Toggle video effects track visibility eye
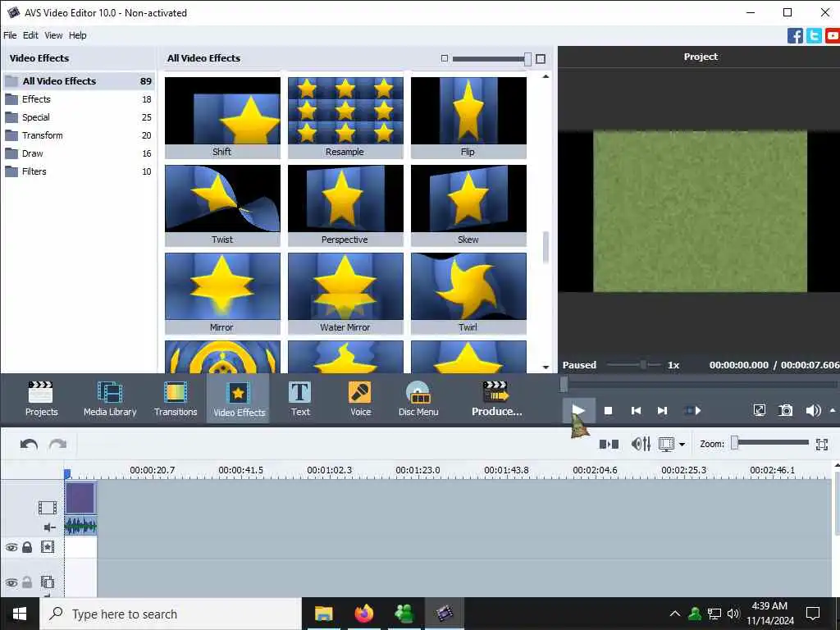Screen dimensions: 840x630 (11, 547)
